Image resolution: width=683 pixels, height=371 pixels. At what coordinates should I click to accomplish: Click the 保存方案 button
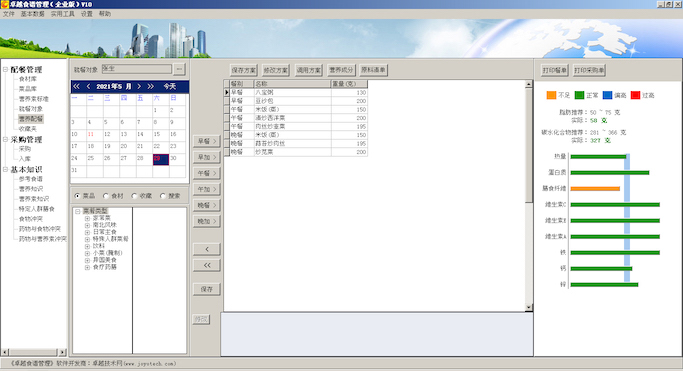244,70
